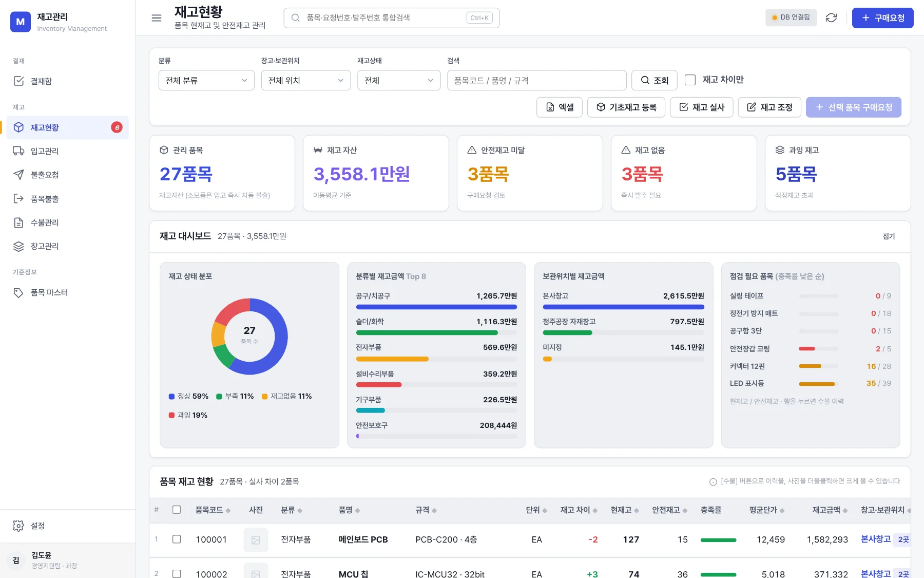Click the search magnifier icon in global search

296,18
